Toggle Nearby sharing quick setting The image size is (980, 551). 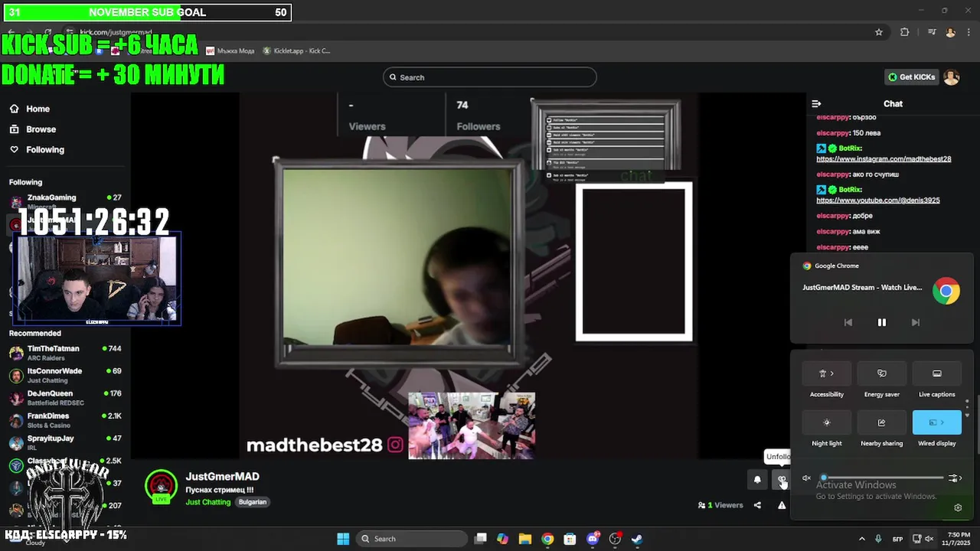coord(881,422)
